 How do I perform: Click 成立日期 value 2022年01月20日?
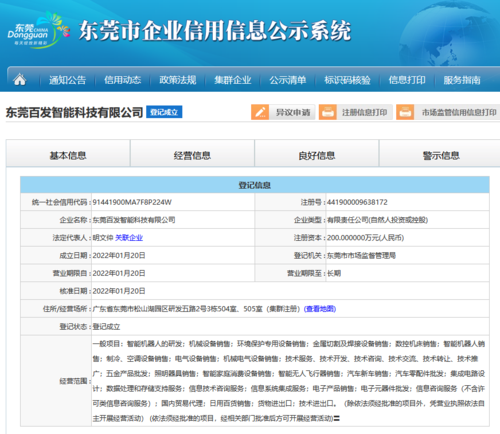(119, 256)
